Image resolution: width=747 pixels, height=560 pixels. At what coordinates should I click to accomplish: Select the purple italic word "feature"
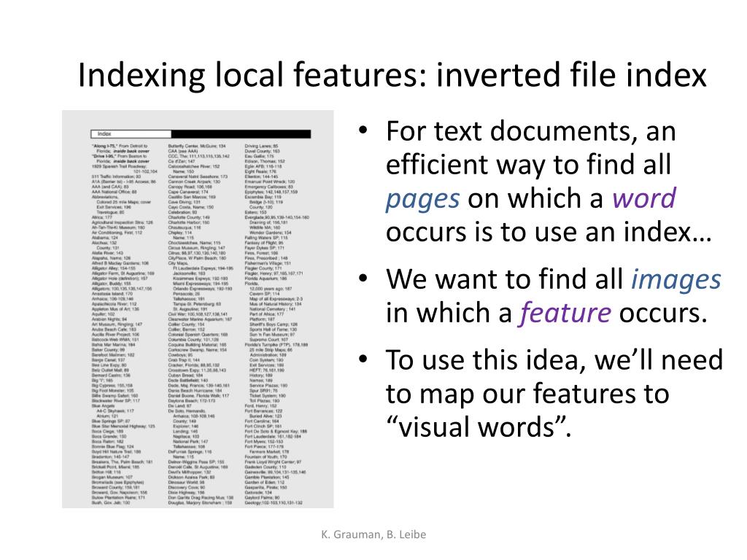pos(565,313)
